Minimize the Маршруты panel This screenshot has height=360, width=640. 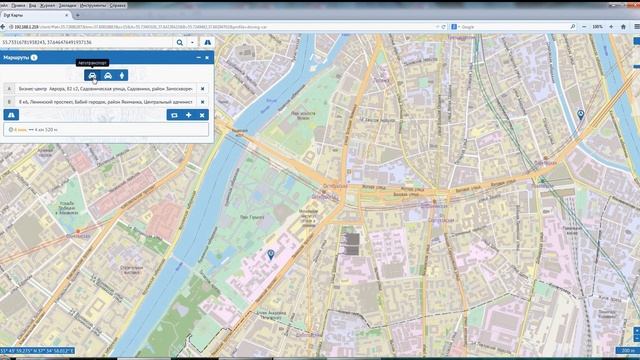[198, 58]
